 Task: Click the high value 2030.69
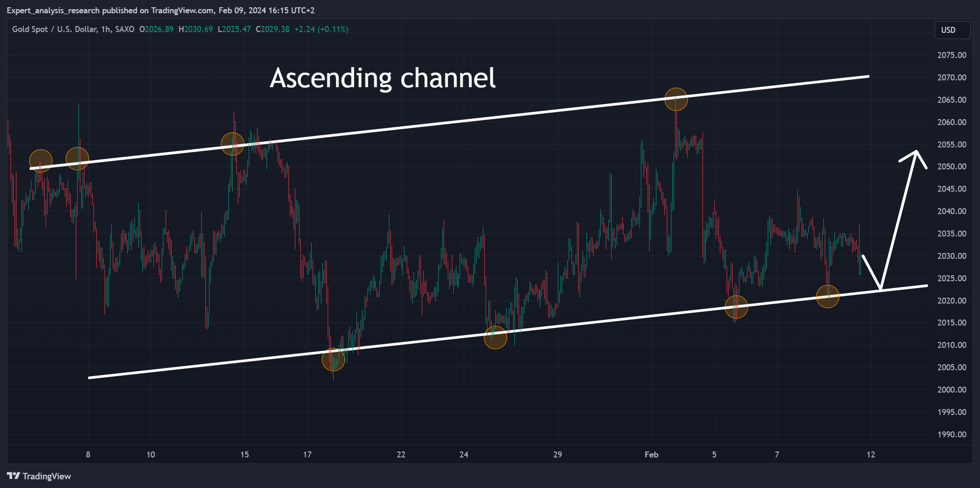point(198,29)
